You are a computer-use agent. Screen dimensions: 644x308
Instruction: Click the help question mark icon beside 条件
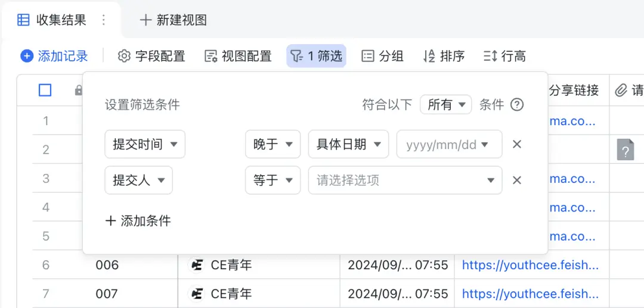coord(517,105)
